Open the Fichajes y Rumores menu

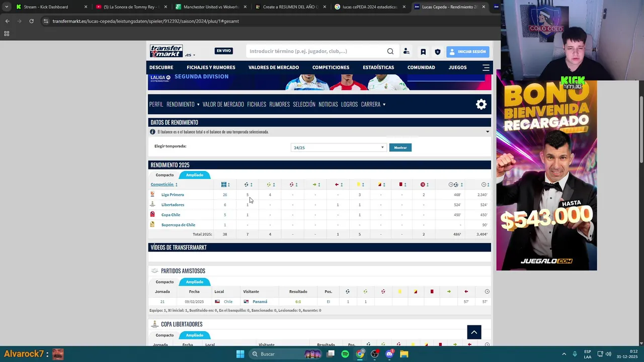[211, 67]
